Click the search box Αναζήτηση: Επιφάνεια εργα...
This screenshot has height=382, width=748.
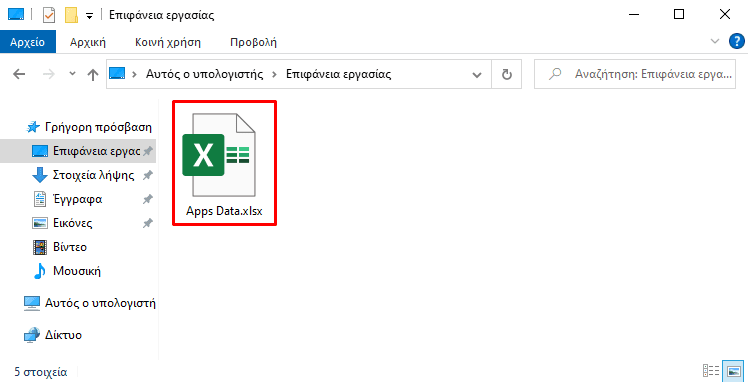tap(634, 74)
